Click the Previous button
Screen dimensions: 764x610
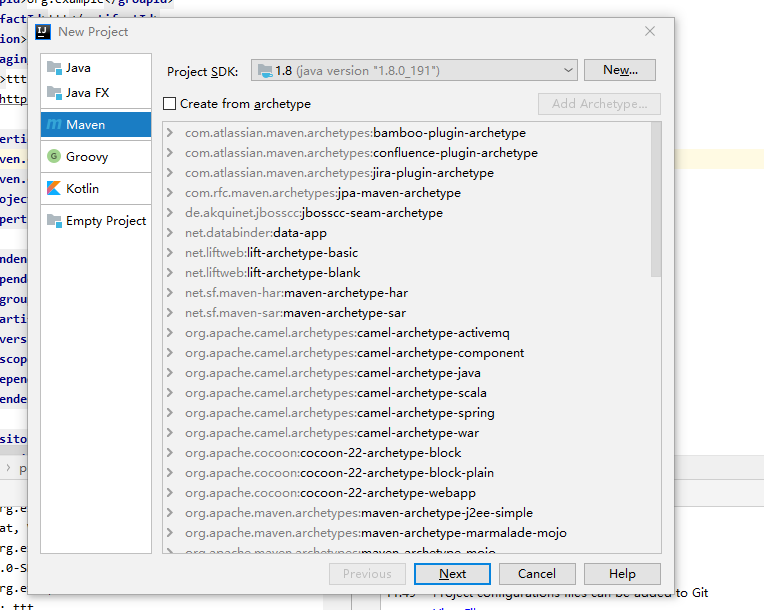tap(367, 574)
